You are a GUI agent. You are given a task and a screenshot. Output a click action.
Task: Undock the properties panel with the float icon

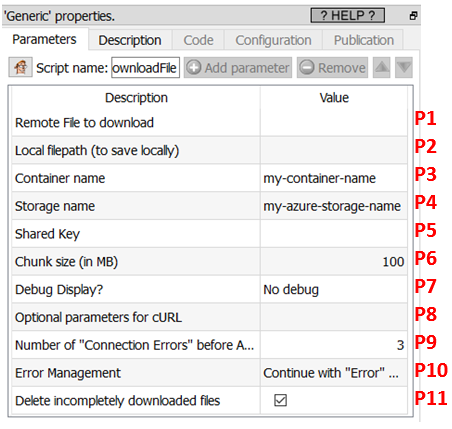pos(413,16)
